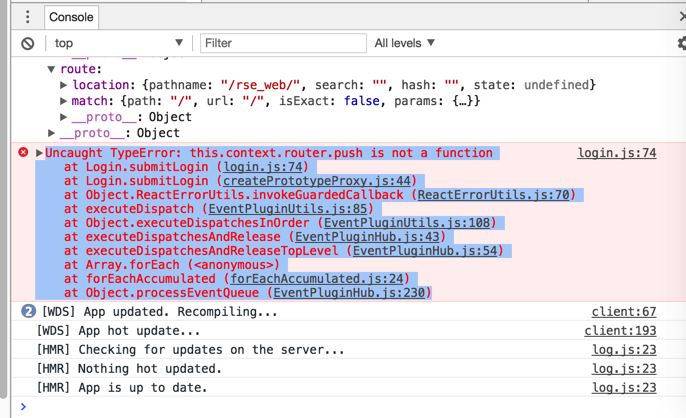The image size is (686, 418).
Task: Open login.js:74 source link at right
Action: coord(616,153)
